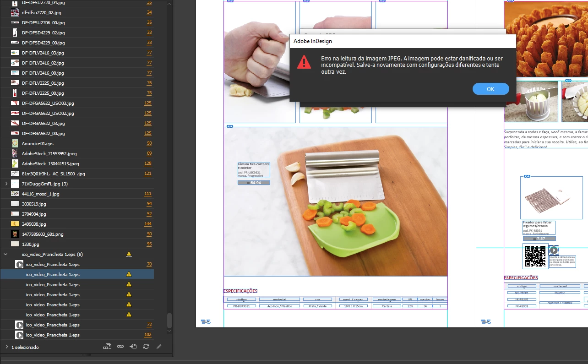Go to page 70 link number
This screenshot has height=364, width=588.
[x=149, y=264]
